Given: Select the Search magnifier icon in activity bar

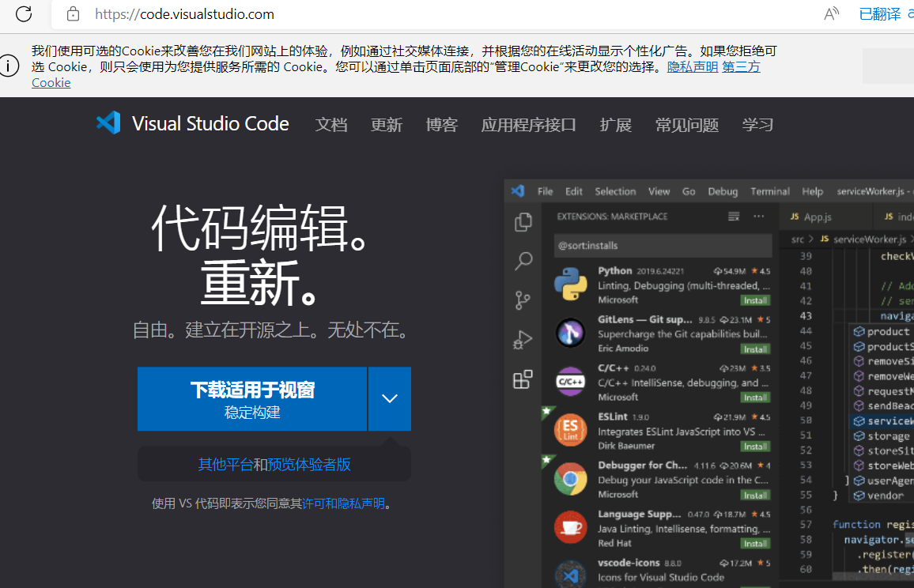Looking at the screenshot, I should pos(523,261).
